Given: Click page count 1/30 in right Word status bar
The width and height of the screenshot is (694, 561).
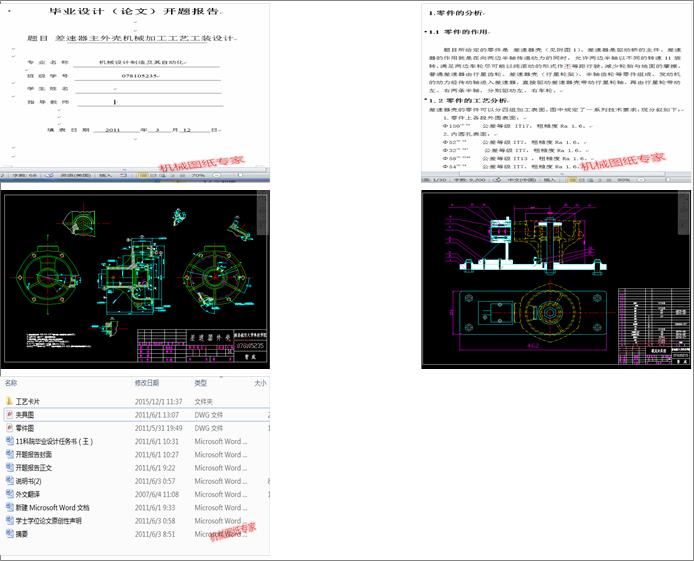Looking at the screenshot, I should pos(434,180).
